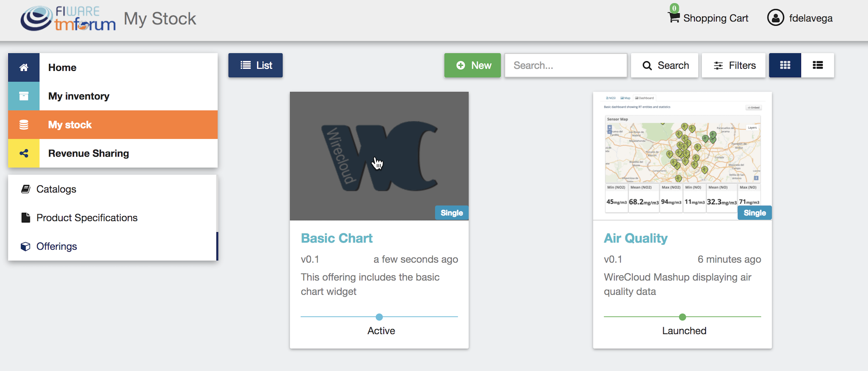868x371 pixels.
Task: Focus the Search text field
Action: tap(565, 65)
